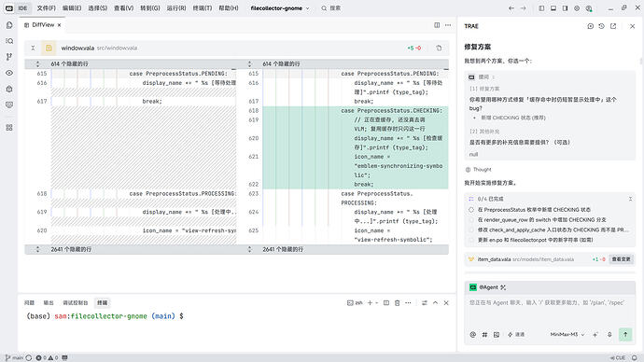Open the source control sidebar icon
Image resolution: width=644 pixels, height=362 pixels.
click(x=9, y=57)
